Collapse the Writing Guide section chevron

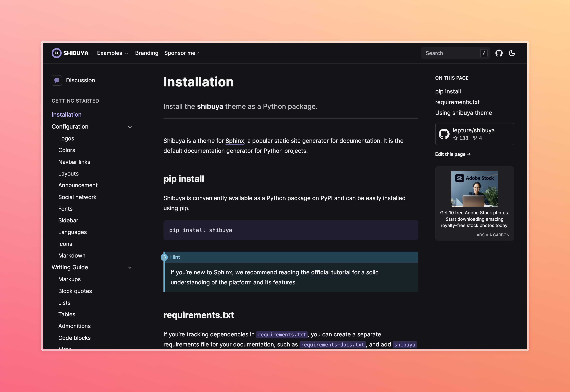pyautogui.click(x=130, y=267)
